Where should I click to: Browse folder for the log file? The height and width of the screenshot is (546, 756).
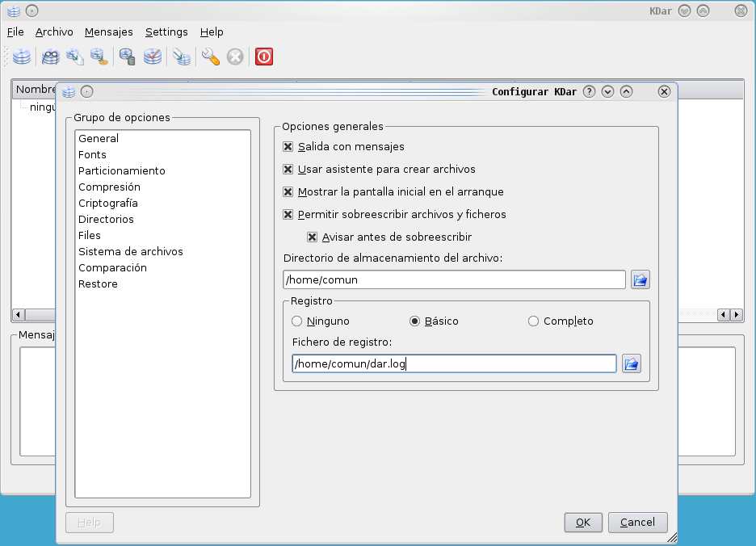click(x=632, y=364)
